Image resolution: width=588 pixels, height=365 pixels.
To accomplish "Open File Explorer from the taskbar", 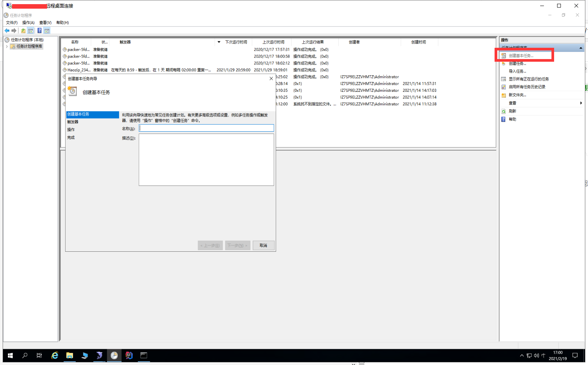I will 69,355.
